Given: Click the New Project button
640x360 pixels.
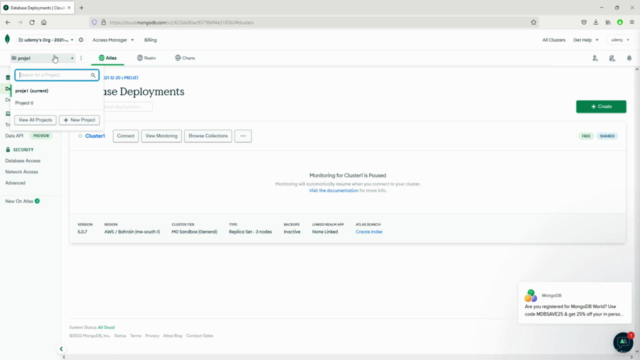Looking at the screenshot, I should click(79, 120).
